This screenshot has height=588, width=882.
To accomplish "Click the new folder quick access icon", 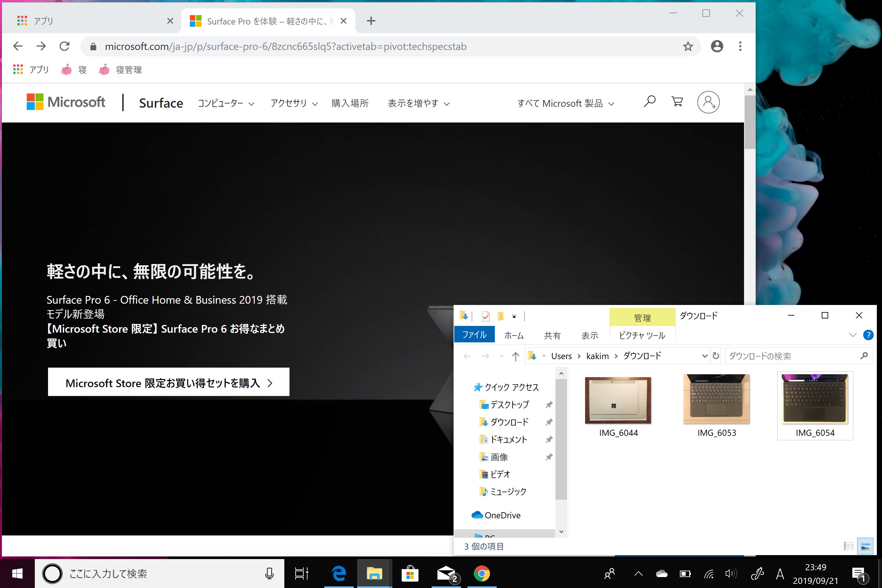I will point(501,317).
